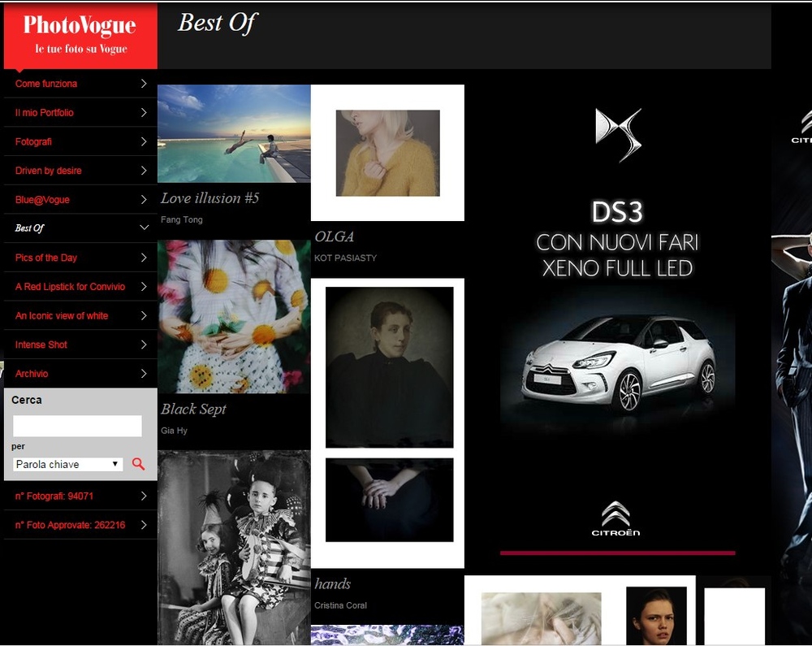Viewport: 812px width, 646px height.
Task: Open the Parola chiave dropdown
Action: (x=68, y=464)
